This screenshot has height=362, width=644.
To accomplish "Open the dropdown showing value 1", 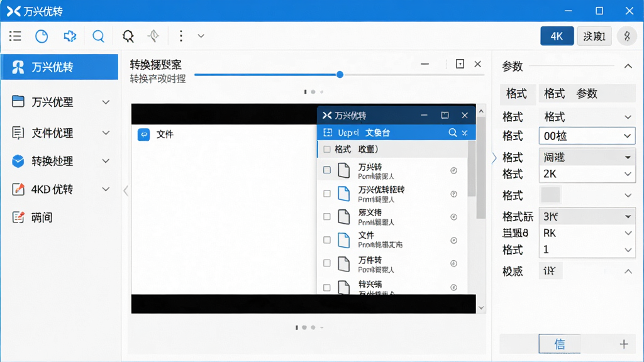I will click(x=587, y=250).
